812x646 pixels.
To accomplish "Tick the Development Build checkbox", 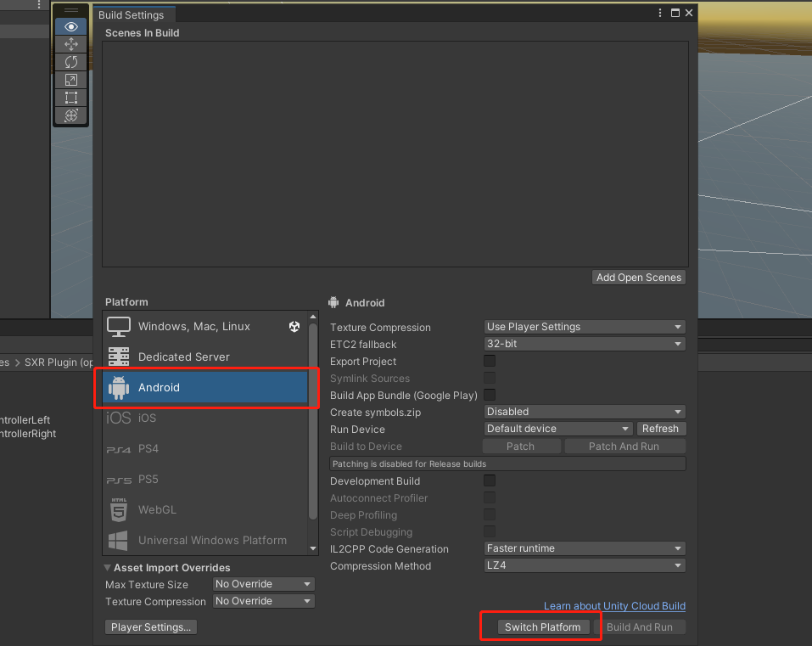I will click(x=490, y=480).
